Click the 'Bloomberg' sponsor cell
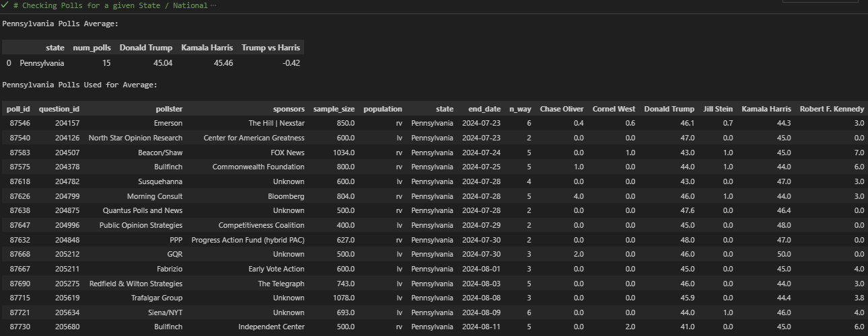Screen dimensions: 868x336 coord(286,196)
